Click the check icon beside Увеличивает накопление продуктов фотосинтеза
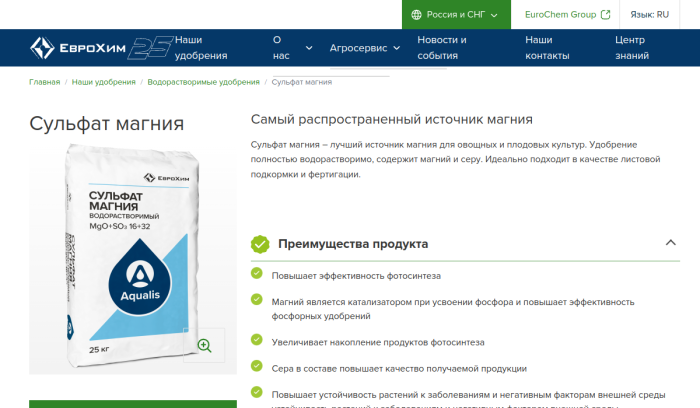 [257, 339]
